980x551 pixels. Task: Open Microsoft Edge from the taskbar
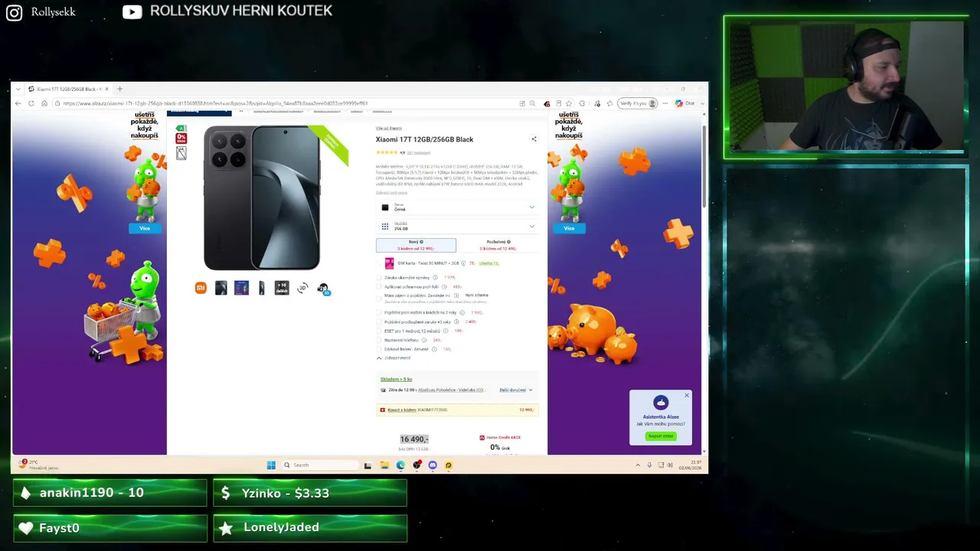pyautogui.click(x=400, y=465)
